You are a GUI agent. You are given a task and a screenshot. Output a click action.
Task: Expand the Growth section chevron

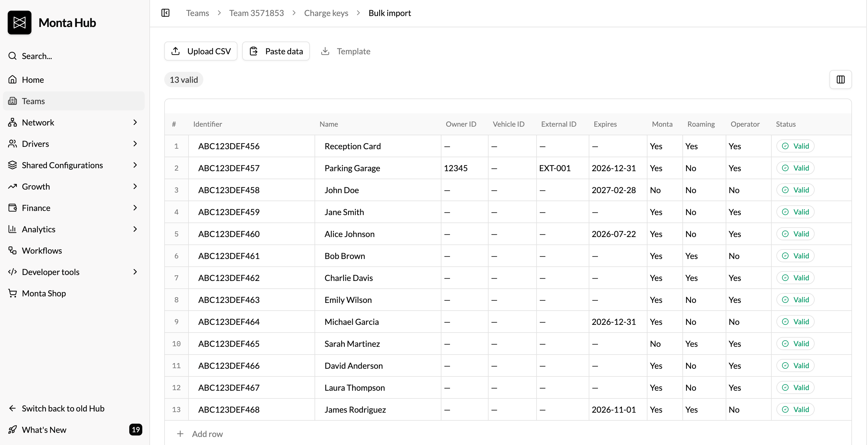(x=135, y=186)
